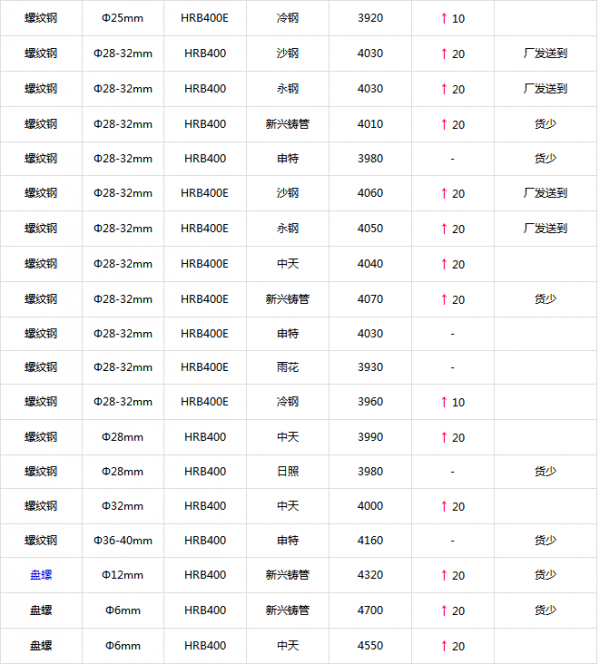Viewport: 600px width, 664px height.
Task: Select 冷钢 cell in the 3920 row
Action: click(x=288, y=18)
